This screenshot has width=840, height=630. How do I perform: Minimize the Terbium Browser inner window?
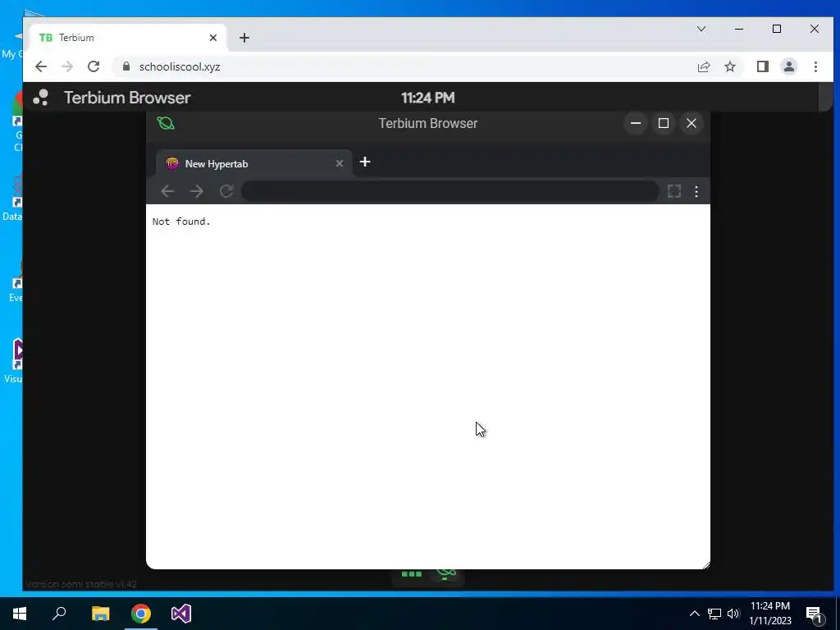pos(636,123)
